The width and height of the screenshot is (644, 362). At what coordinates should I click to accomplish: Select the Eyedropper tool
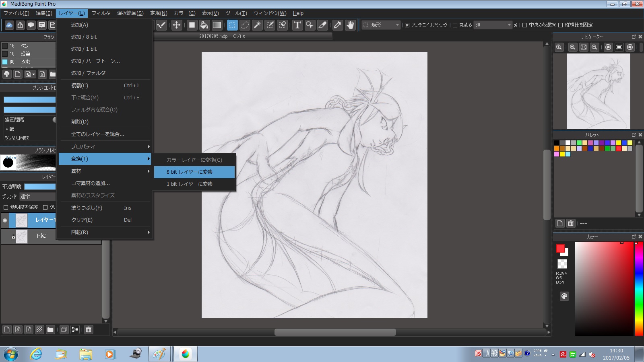point(337,25)
